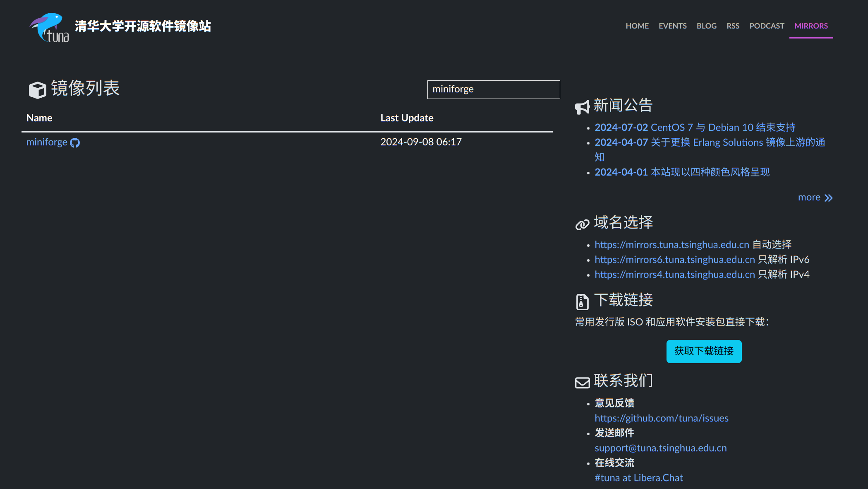Click the cube icon beside 镜像列表
868x489 pixels.
pyautogui.click(x=37, y=89)
